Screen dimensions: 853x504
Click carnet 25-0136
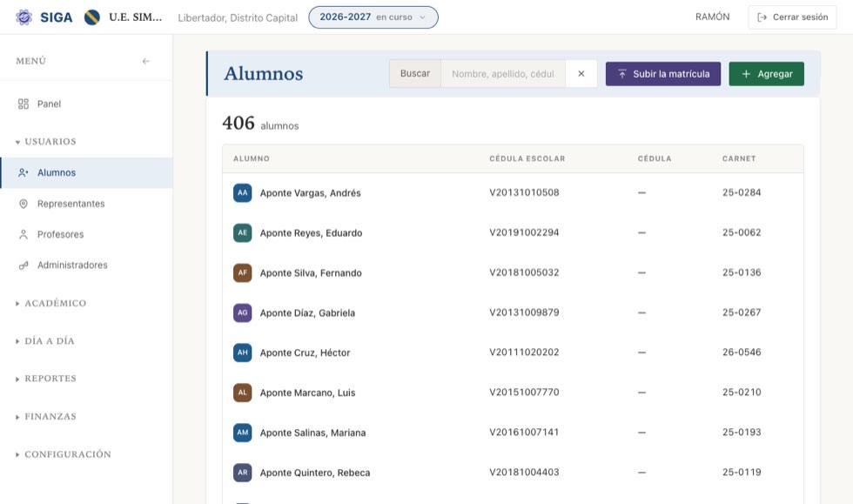(x=742, y=272)
